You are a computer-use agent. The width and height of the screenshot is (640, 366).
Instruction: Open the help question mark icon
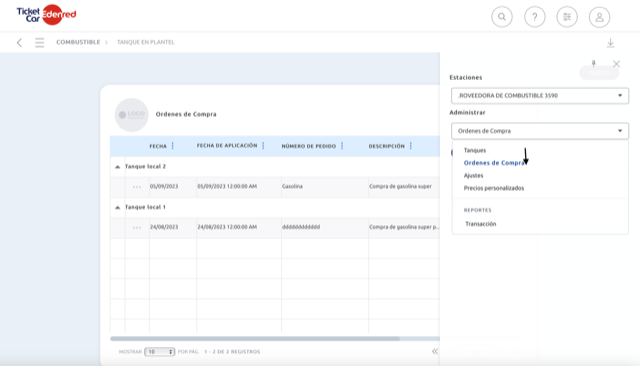coord(534,17)
